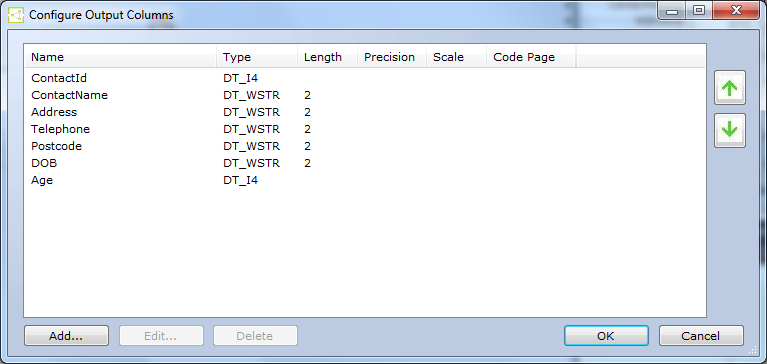Select the DOB row
Viewport: 767px width, 364px height.
tap(364, 163)
